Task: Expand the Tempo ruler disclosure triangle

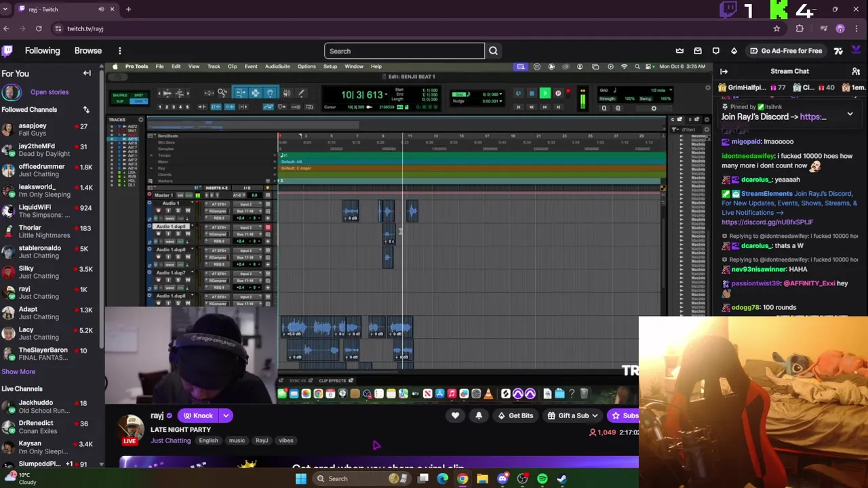Action: tap(151, 155)
